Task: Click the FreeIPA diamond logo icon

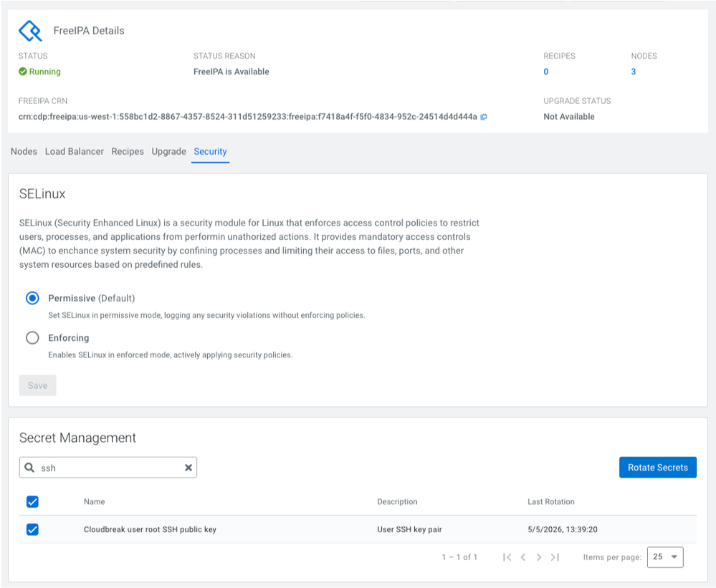Action: point(30,31)
